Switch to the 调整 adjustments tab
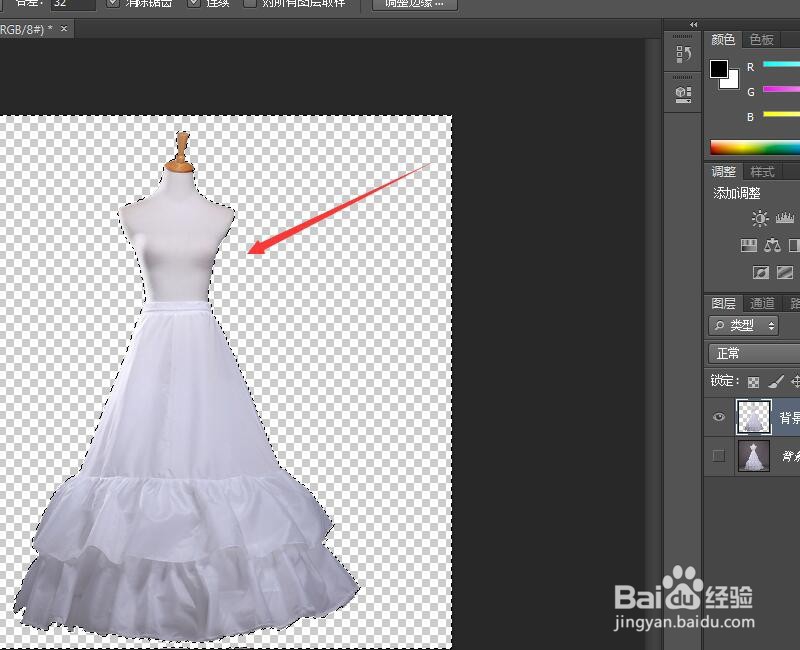 pos(723,171)
